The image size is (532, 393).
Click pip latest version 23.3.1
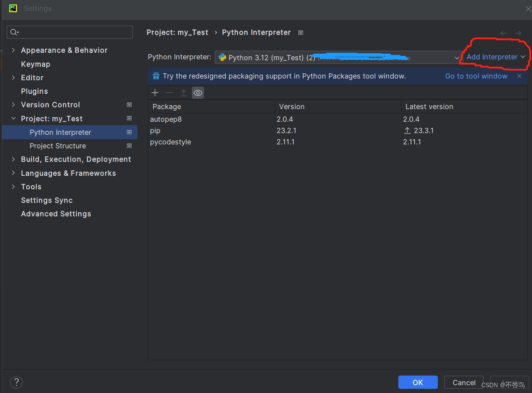click(423, 130)
